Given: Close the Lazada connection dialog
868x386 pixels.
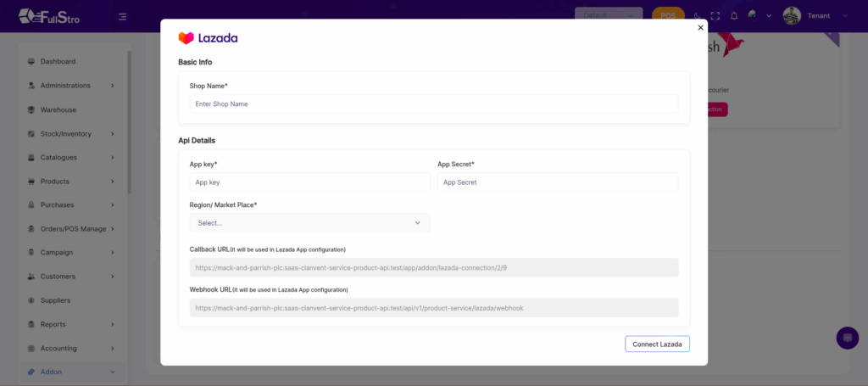Looking at the screenshot, I should coord(700,28).
